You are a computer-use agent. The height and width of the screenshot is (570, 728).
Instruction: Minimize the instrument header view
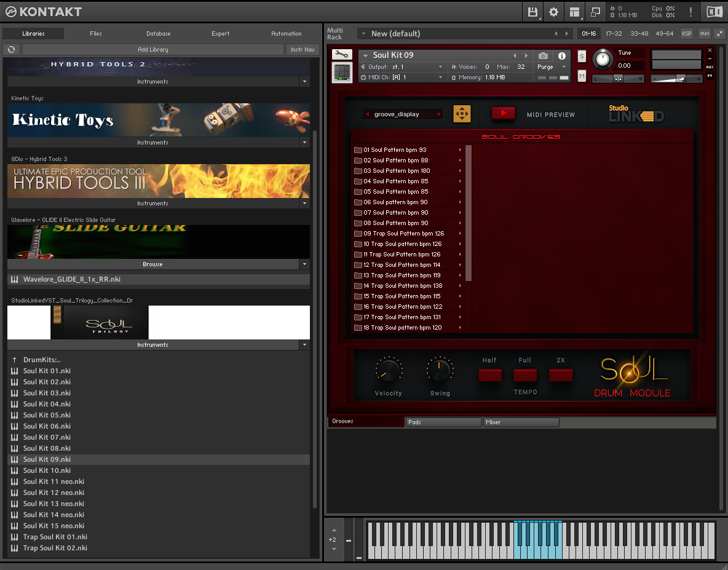(x=710, y=58)
